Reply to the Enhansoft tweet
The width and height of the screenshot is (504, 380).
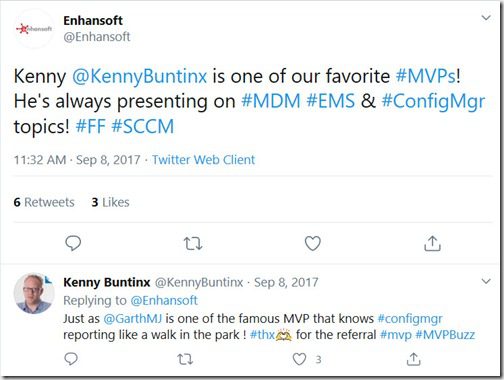click(73, 243)
